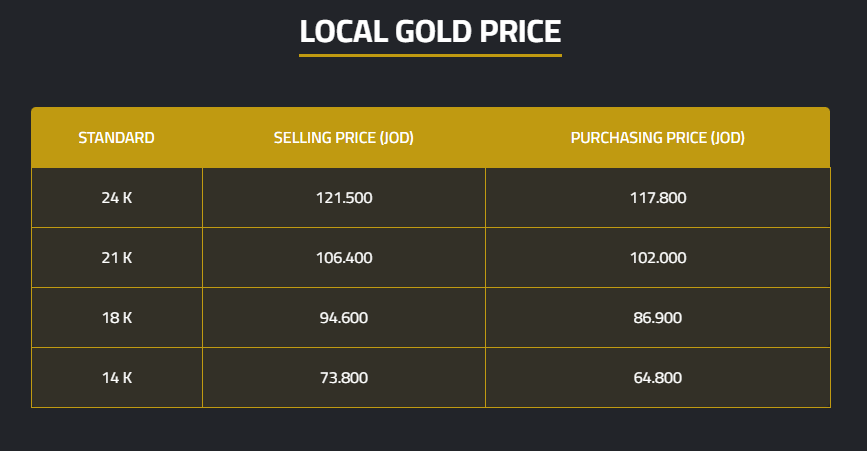Select the STANDARD column header
Image resolution: width=867 pixels, height=451 pixels.
(116, 138)
